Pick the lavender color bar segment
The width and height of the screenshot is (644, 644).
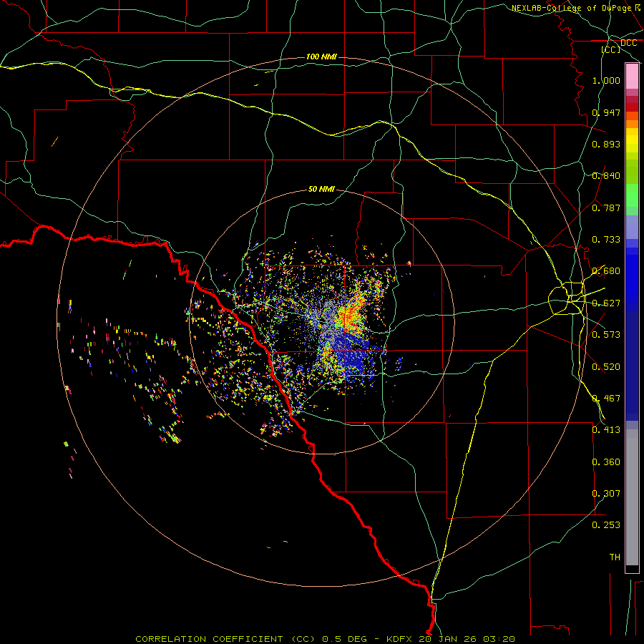(632, 227)
